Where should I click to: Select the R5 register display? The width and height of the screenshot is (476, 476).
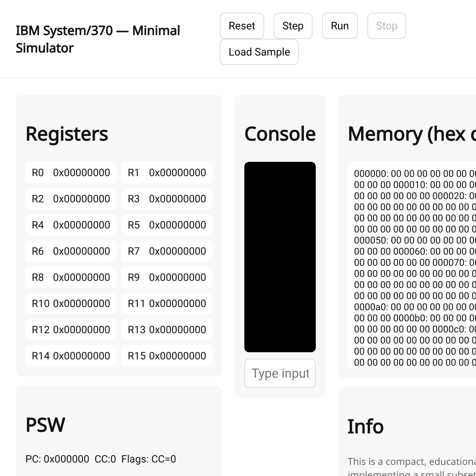(167, 225)
